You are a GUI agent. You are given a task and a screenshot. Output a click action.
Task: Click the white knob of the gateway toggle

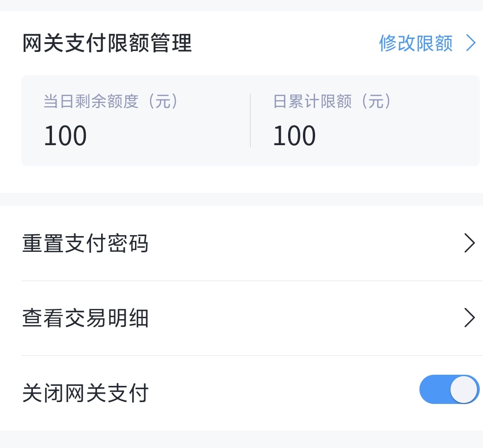[464, 390]
